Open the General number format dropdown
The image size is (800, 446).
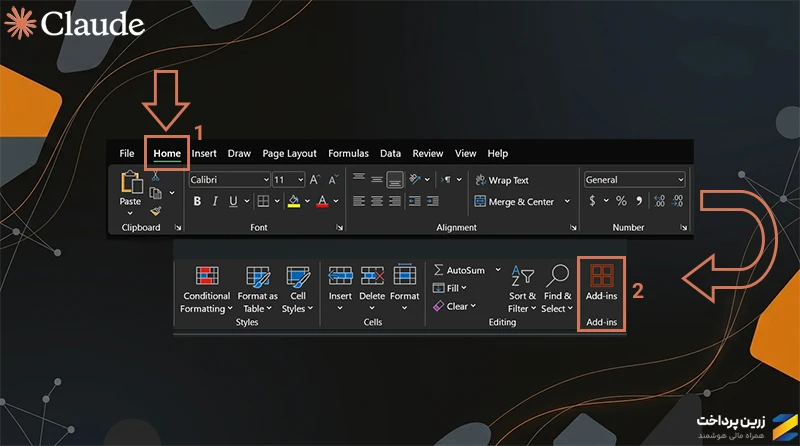pyautogui.click(x=681, y=180)
